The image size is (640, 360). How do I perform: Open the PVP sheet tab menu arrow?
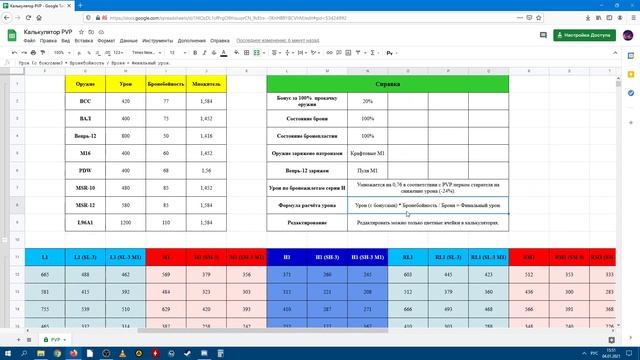coord(64,340)
